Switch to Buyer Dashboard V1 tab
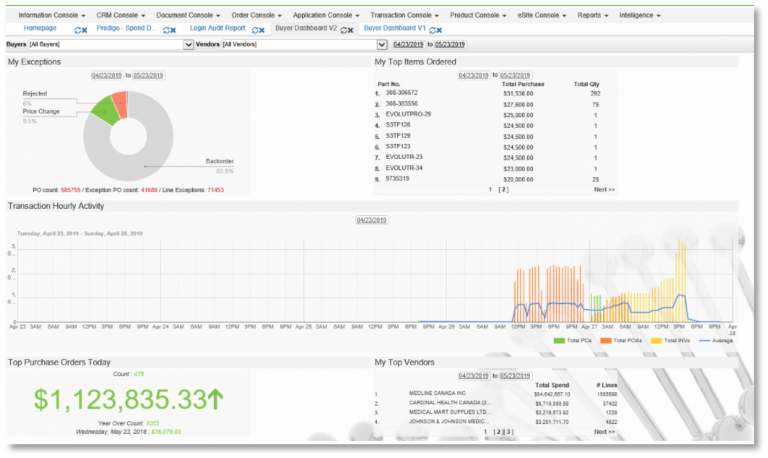The height and width of the screenshot is (458, 768). point(395,28)
